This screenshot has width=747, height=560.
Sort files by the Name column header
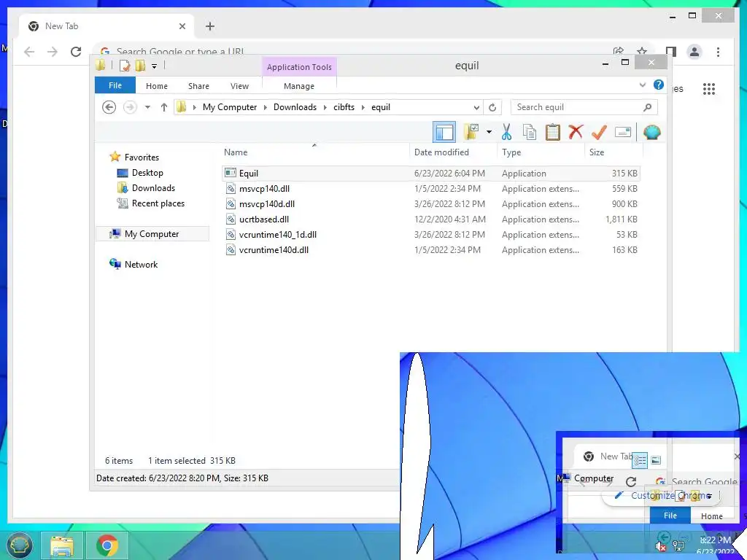tap(314, 152)
